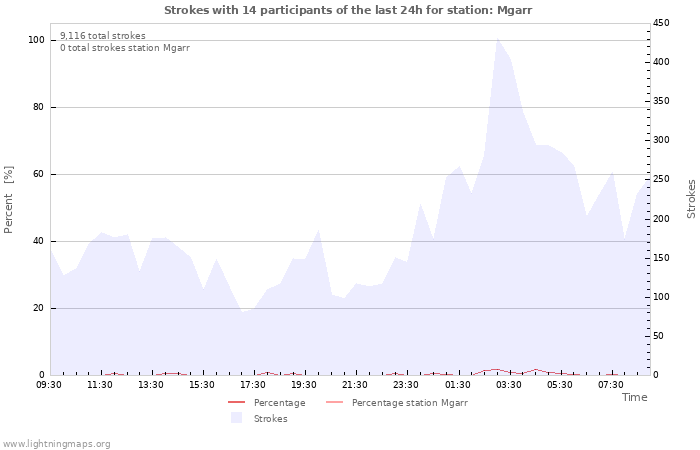Image resolution: width=700 pixels, height=450 pixels.
Task: Click the Strokes legend color box
Action: (236, 418)
